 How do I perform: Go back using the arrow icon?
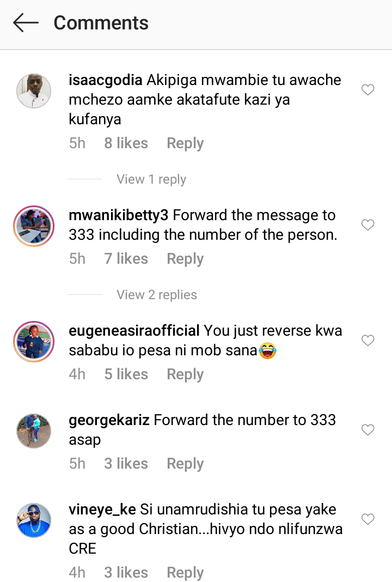(26, 23)
